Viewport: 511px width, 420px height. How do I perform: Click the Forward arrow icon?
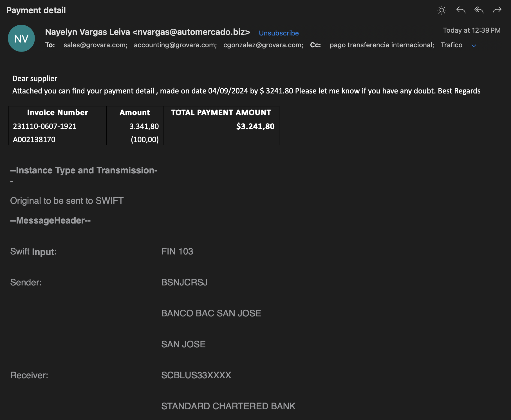point(497,10)
